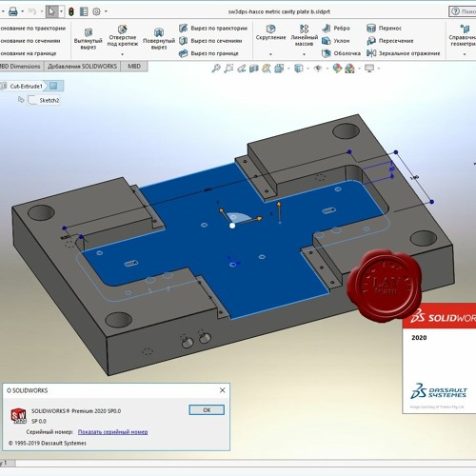Click the SW 2020 logo icon in dialog
Viewport: 476px width, 476px height.
click(18, 416)
